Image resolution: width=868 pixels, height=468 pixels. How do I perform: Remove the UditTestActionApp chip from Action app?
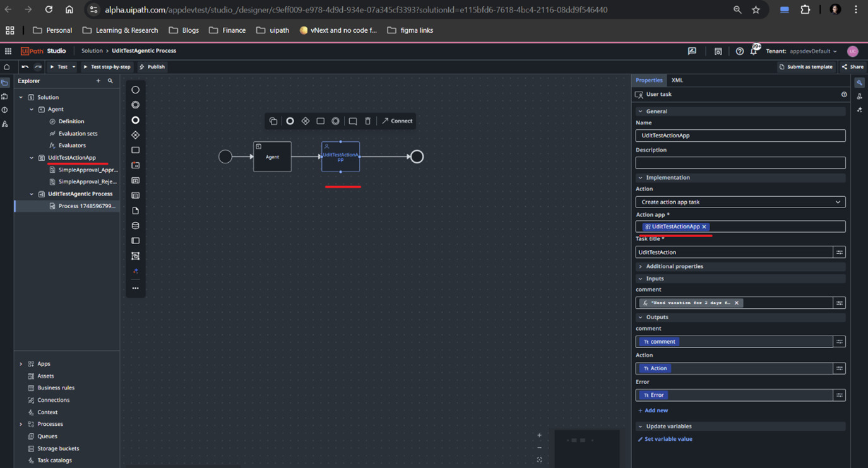click(x=705, y=227)
